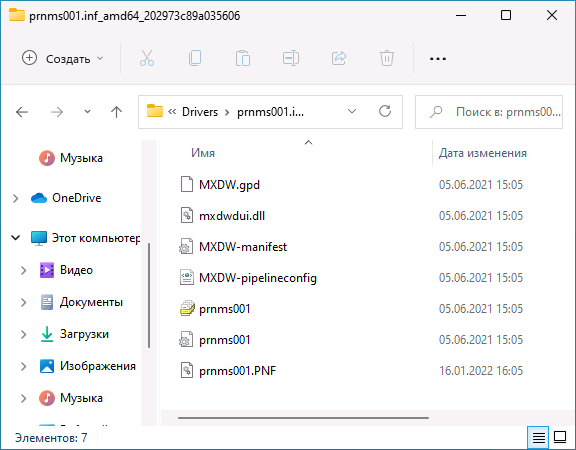The height and width of the screenshot is (450, 576).
Task: Expand the OneDrive tree node
Action: pos(16,198)
